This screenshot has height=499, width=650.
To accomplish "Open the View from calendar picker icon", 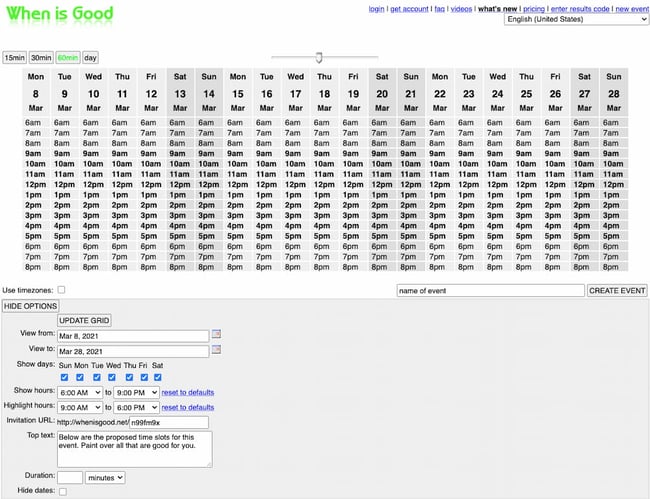I will click(x=216, y=335).
